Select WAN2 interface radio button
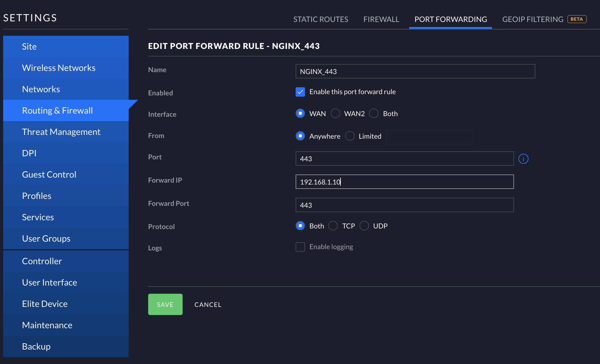 point(335,114)
